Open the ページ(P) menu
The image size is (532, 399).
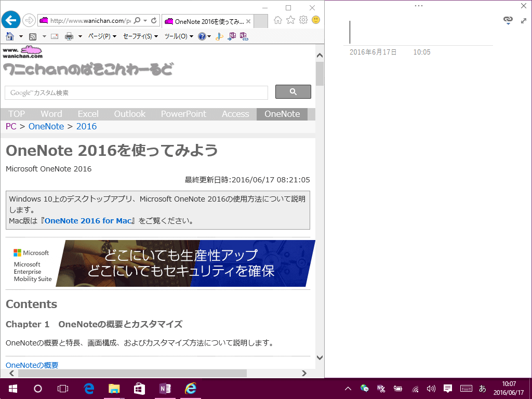pyautogui.click(x=102, y=36)
